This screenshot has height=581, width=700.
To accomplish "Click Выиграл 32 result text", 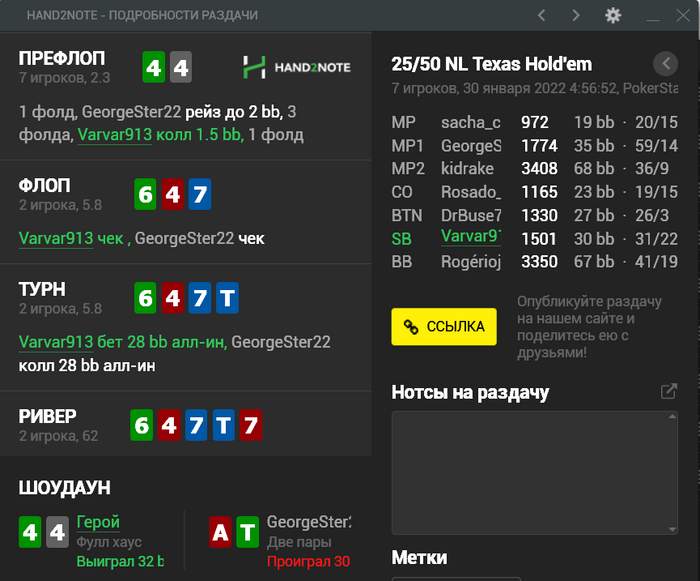I will 120,561.
